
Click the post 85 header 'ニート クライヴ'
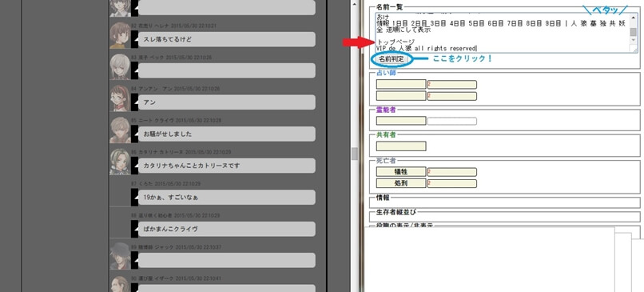[177, 121]
